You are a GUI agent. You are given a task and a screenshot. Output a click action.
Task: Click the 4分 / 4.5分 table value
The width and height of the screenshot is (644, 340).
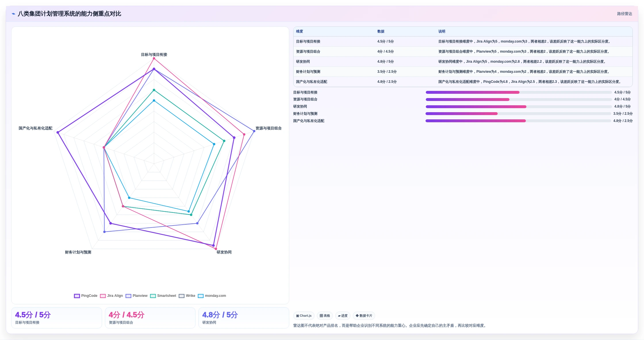(386, 51)
